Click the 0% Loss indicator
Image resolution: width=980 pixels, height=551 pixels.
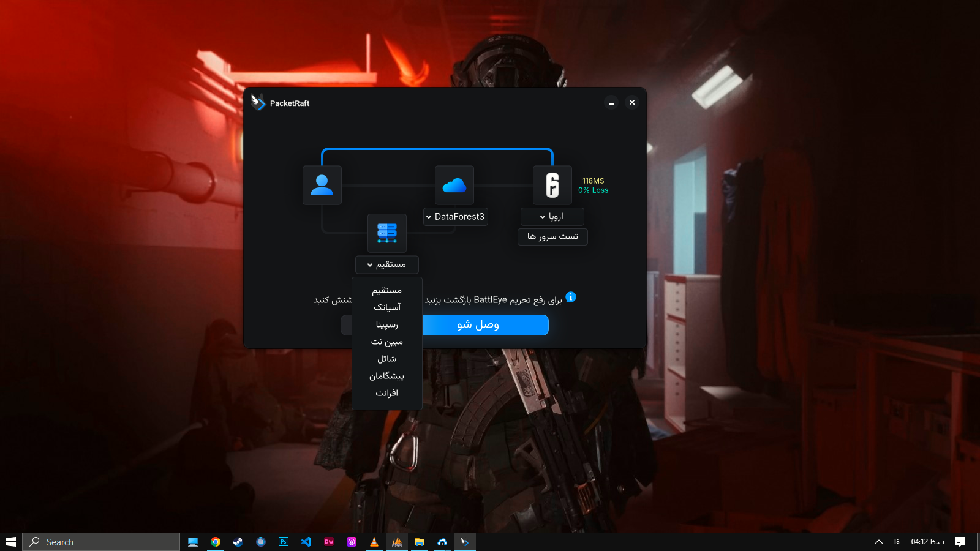(x=593, y=190)
